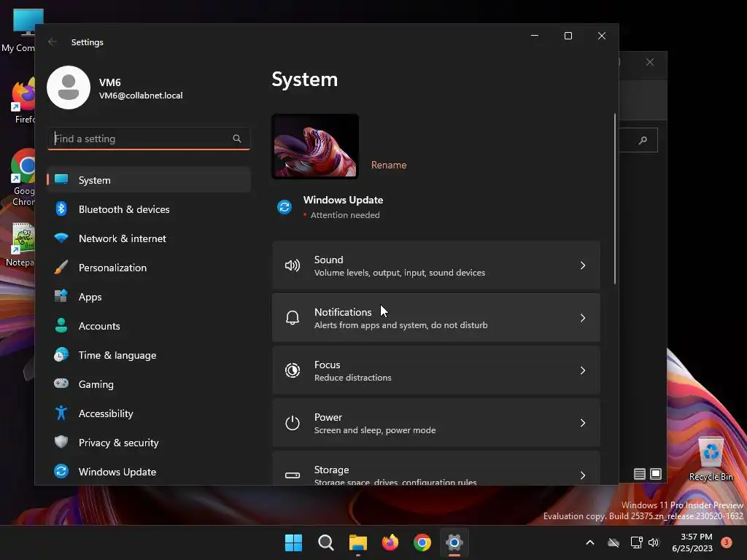747x560 pixels.
Task: Click details view icon in background window
Action: pyautogui.click(x=639, y=474)
